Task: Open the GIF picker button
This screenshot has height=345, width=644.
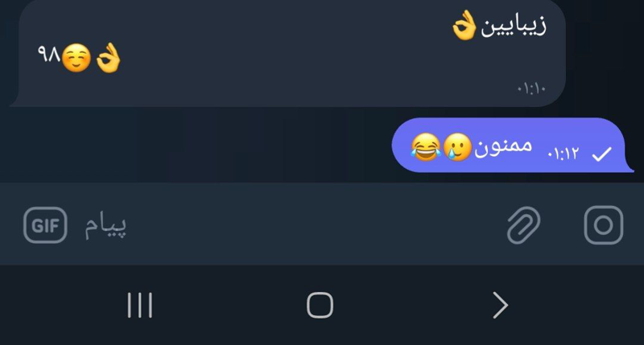Action: click(x=44, y=226)
